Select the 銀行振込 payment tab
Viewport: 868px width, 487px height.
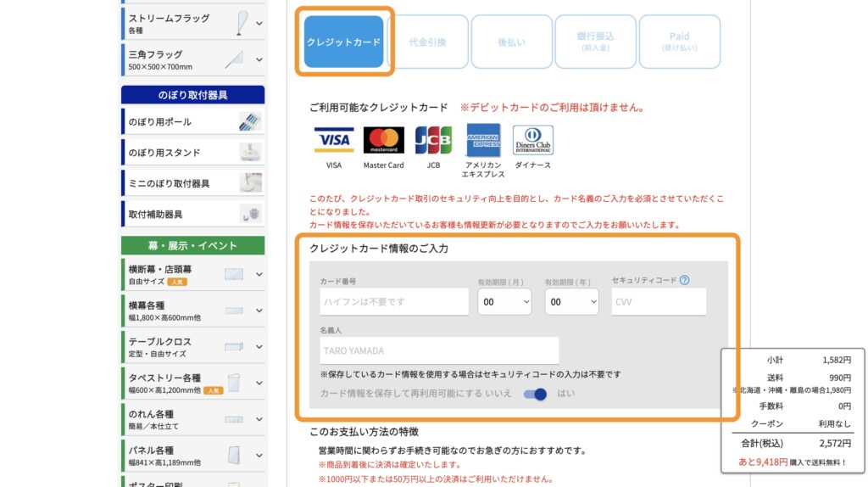point(595,42)
